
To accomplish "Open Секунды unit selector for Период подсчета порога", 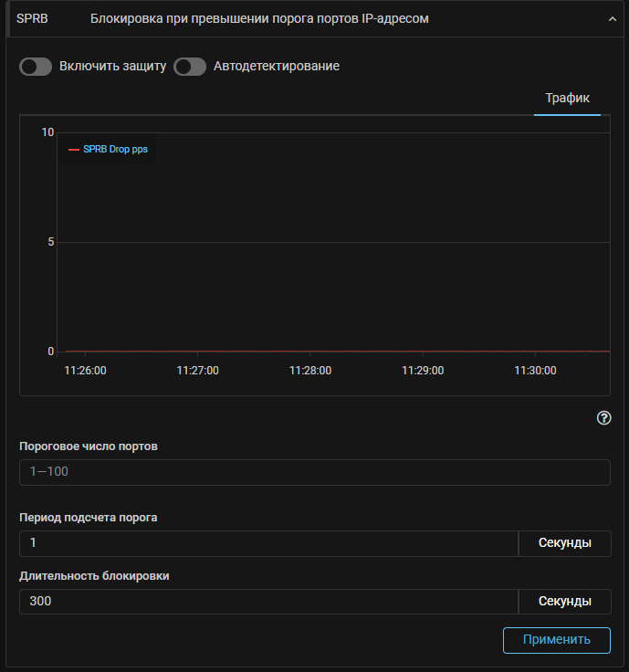I will click(564, 543).
